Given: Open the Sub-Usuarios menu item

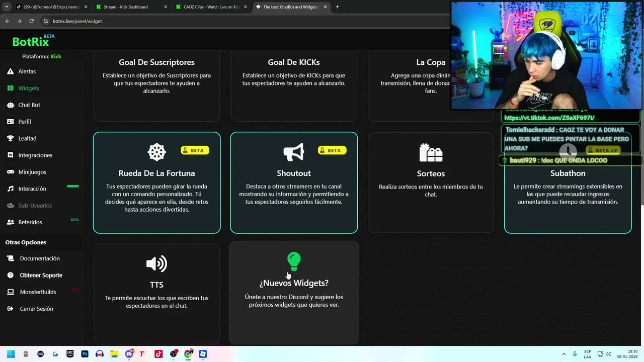Looking at the screenshot, I should (42, 206).
